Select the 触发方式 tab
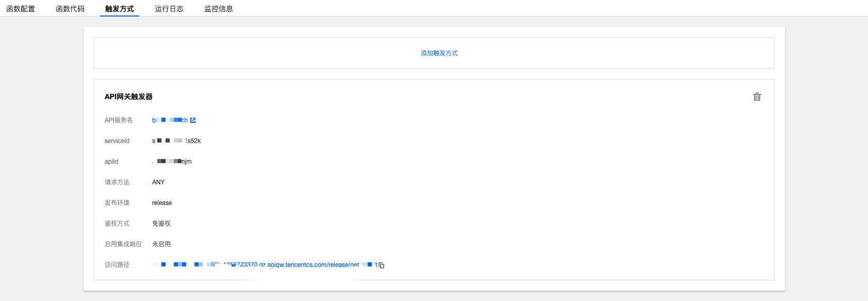The height and width of the screenshot is (301, 868). pos(120,9)
